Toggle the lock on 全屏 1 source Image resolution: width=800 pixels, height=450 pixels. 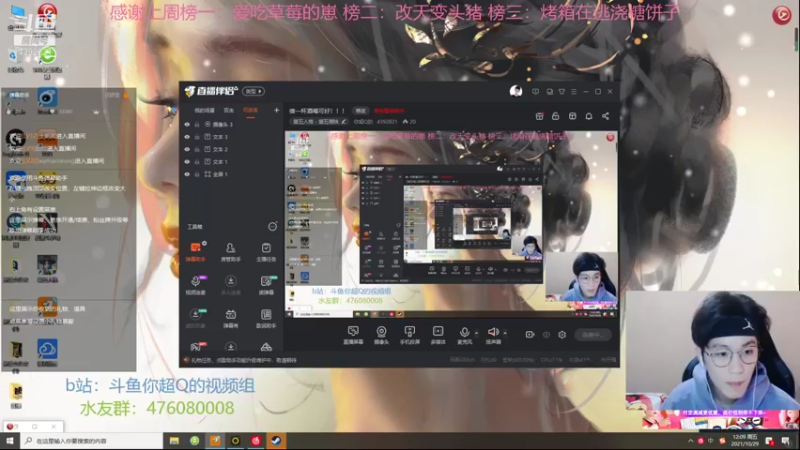pyautogui.click(x=196, y=174)
